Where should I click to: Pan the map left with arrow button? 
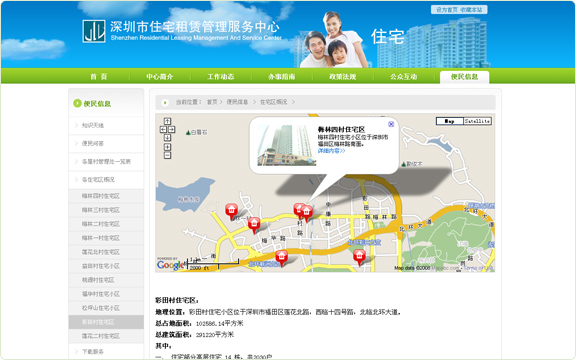(x=163, y=129)
